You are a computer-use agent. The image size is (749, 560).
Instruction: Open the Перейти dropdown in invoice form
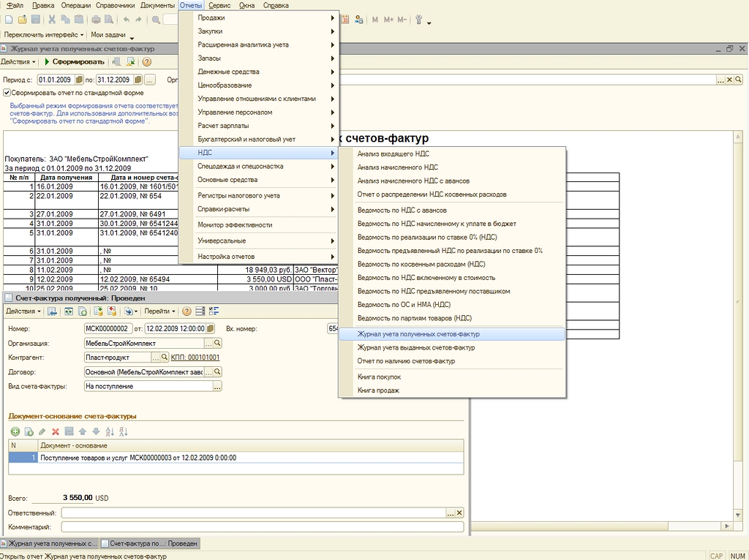point(159,311)
